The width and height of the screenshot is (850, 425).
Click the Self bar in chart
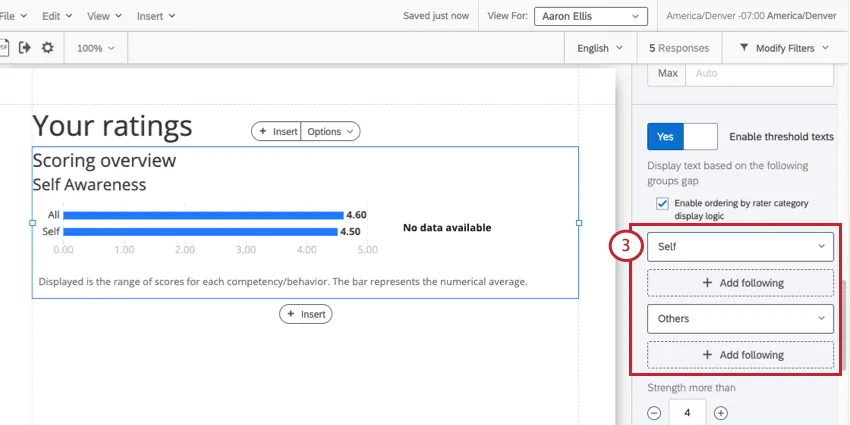point(200,232)
